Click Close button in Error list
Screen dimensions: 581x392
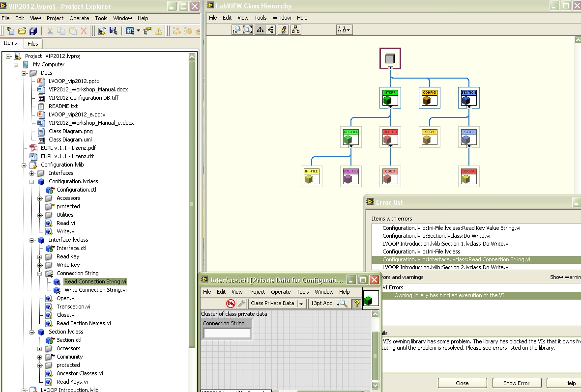462,383
